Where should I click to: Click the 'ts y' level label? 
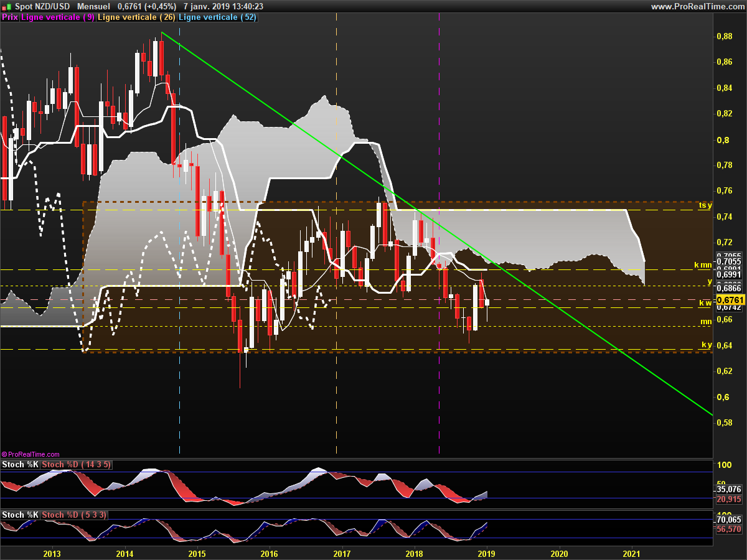(705, 205)
